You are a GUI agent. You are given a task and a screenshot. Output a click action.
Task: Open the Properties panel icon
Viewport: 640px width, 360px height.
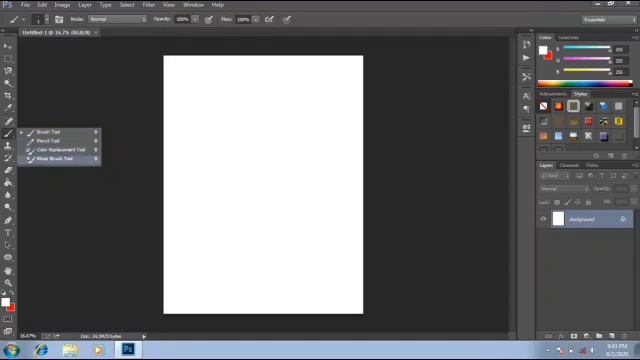point(527,128)
